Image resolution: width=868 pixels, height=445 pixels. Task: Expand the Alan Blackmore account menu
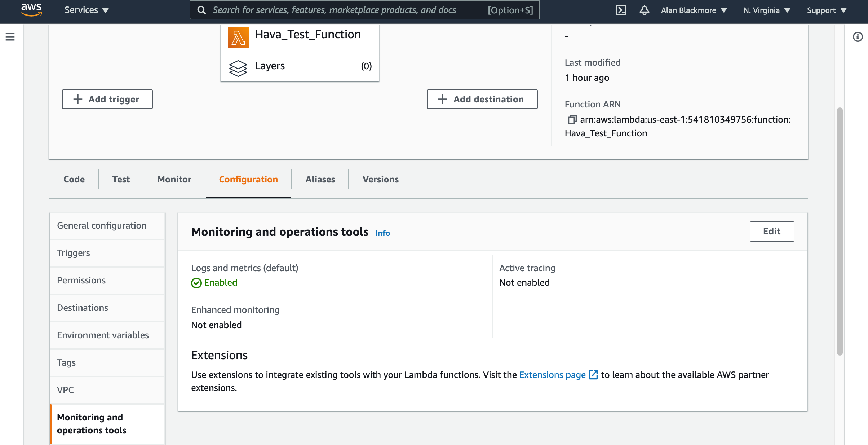click(x=693, y=10)
